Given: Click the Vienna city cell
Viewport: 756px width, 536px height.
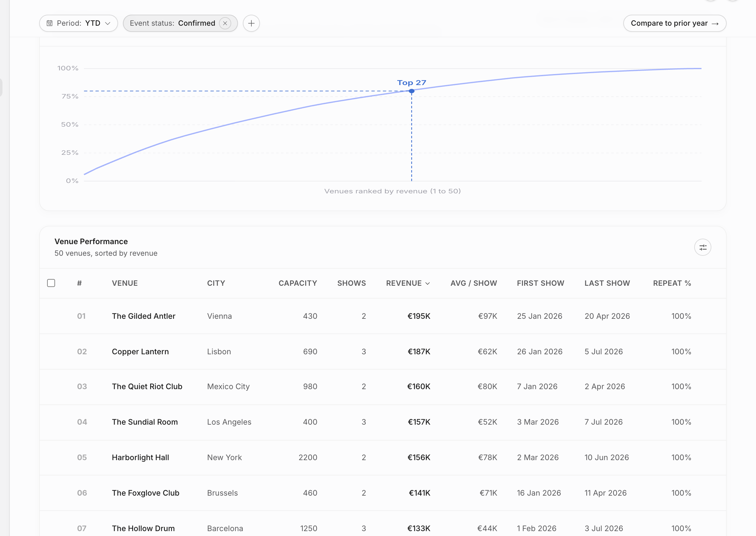Looking at the screenshot, I should [x=219, y=316].
